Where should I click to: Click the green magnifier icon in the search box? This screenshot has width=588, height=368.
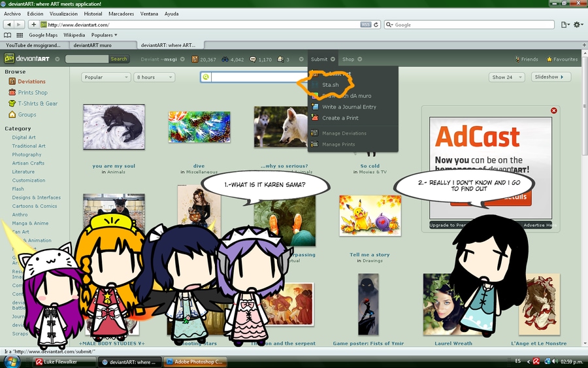pyautogui.click(x=206, y=77)
